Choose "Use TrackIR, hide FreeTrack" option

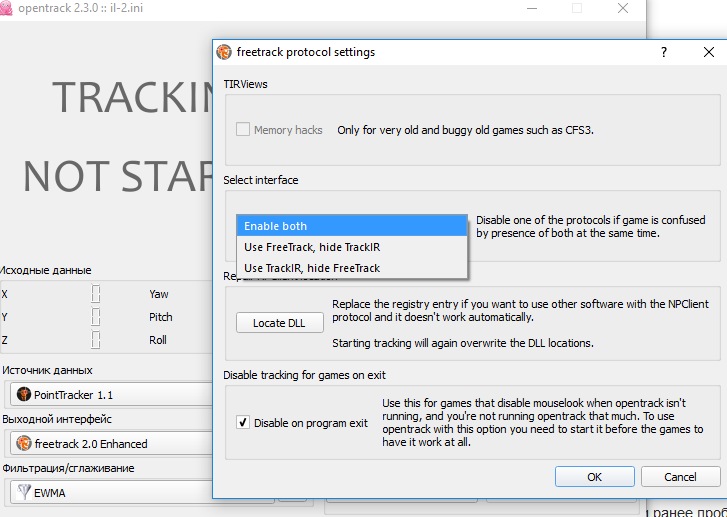click(x=351, y=268)
